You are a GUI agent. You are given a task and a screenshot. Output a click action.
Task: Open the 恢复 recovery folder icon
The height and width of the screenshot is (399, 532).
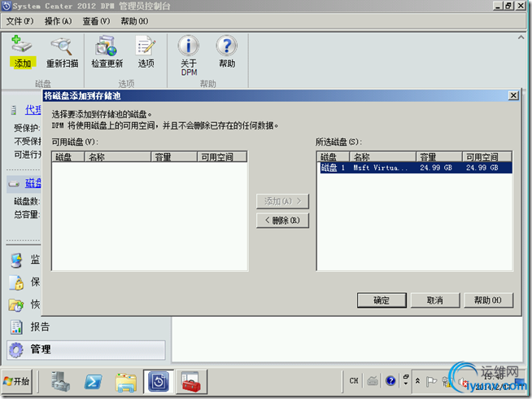(x=16, y=305)
